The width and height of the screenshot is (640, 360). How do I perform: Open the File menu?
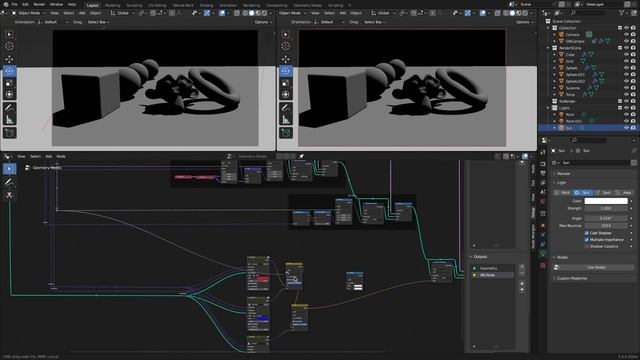coord(15,4)
